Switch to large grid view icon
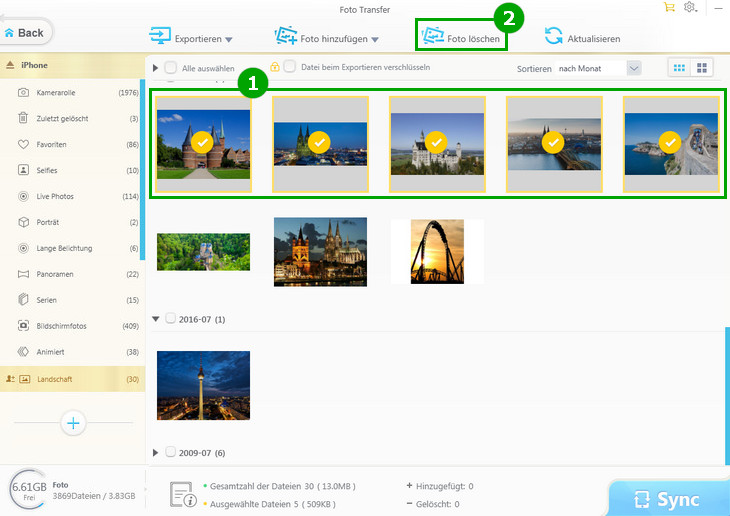The image size is (730, 516). pyautogui.click(x=703, y=68)
